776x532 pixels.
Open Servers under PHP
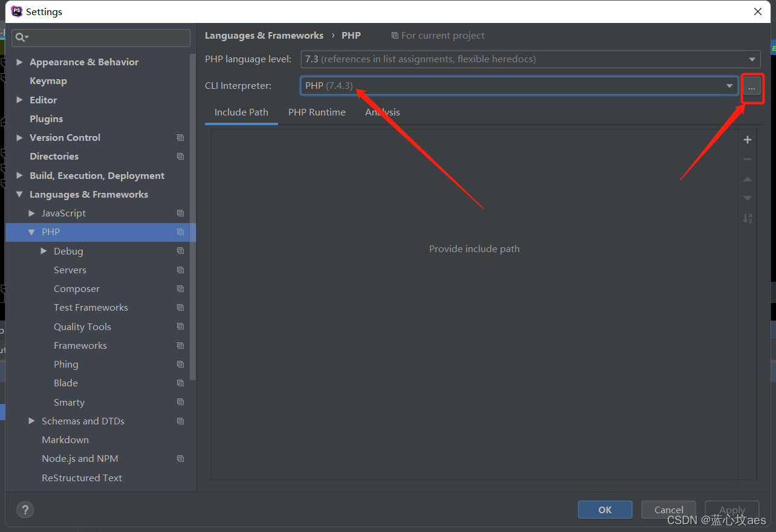tap(70, 270)
